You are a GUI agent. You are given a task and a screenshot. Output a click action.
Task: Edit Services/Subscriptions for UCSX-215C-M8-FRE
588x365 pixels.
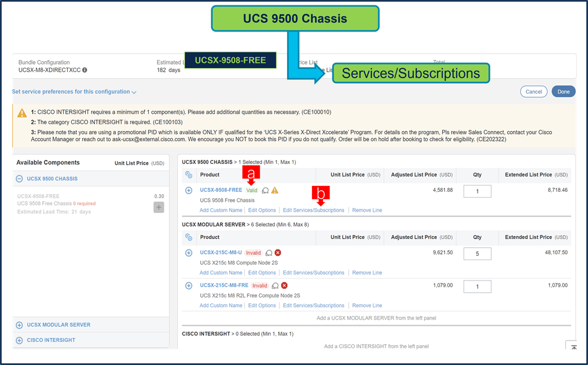tap(313, 306)
